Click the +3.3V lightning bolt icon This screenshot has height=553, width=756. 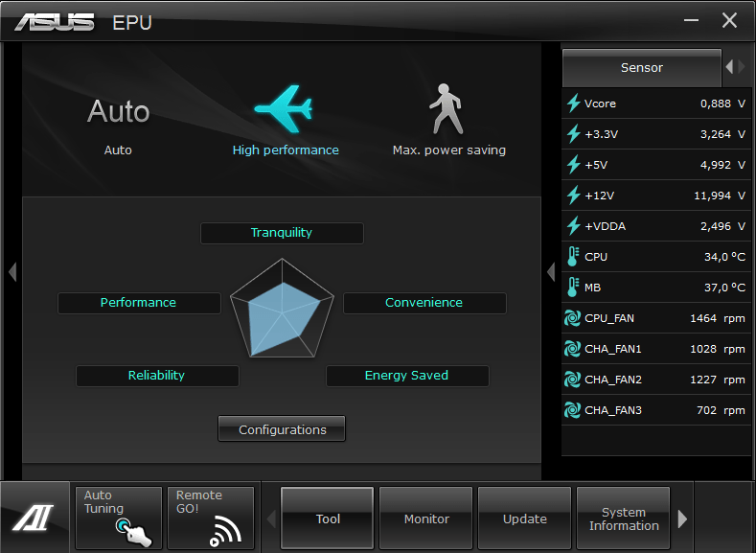point(573,134)
